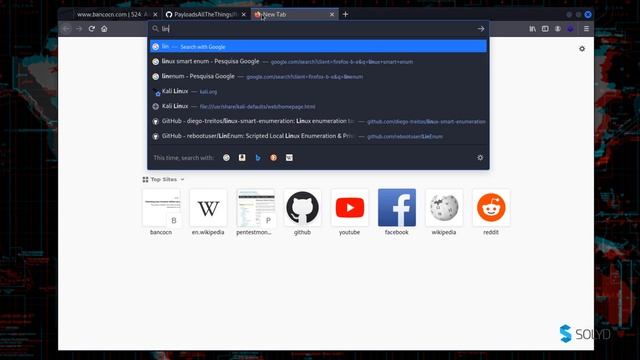
Task: Search this time with Bing icon
Action: click(258, 158)
